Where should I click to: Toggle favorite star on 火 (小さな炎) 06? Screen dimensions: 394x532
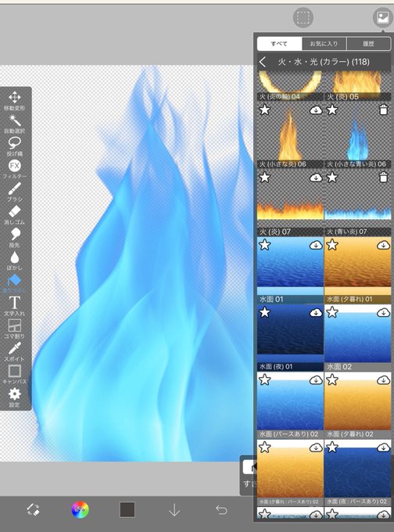click(264, 110)
